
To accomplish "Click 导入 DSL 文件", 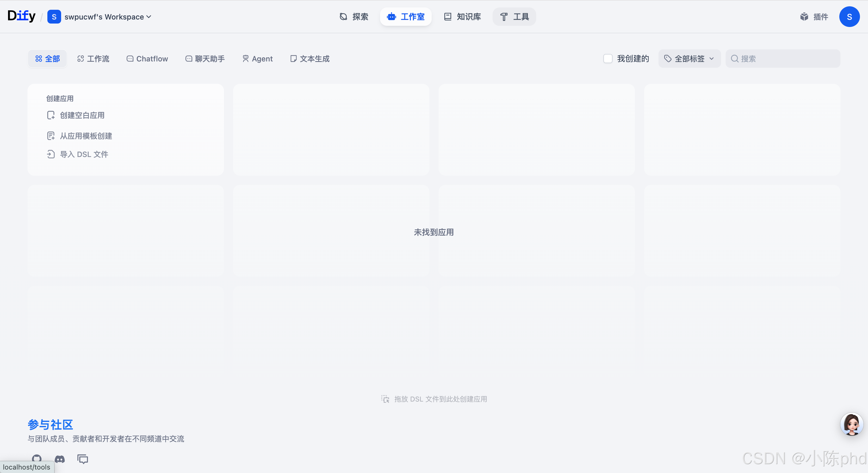I will pos(84,154).
